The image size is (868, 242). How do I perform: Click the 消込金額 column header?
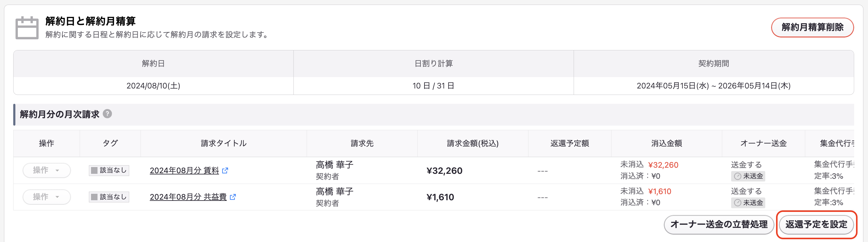click(666, 143)
